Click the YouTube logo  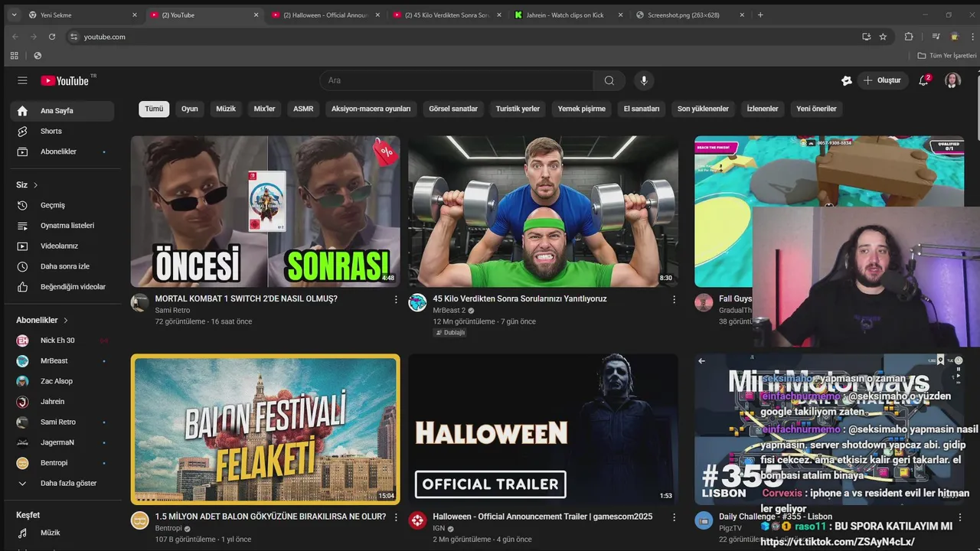point(65,80)
